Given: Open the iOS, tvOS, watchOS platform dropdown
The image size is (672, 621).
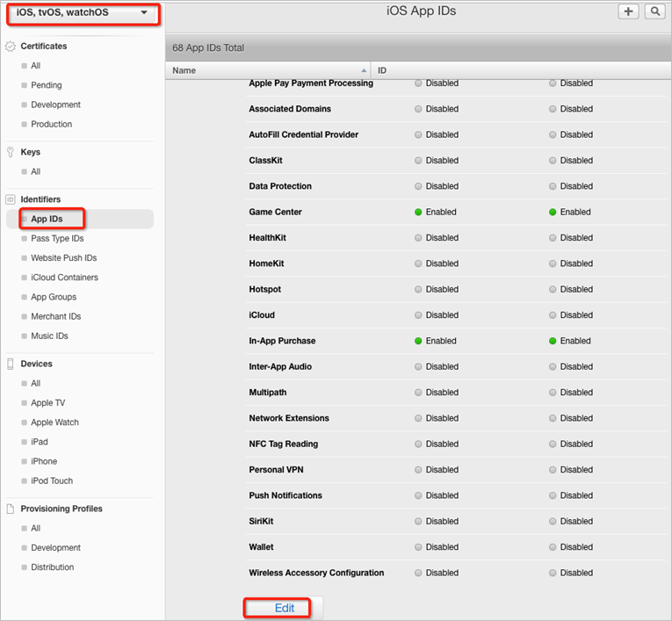Looking at the screenshot, I should (x=83, y=13).
